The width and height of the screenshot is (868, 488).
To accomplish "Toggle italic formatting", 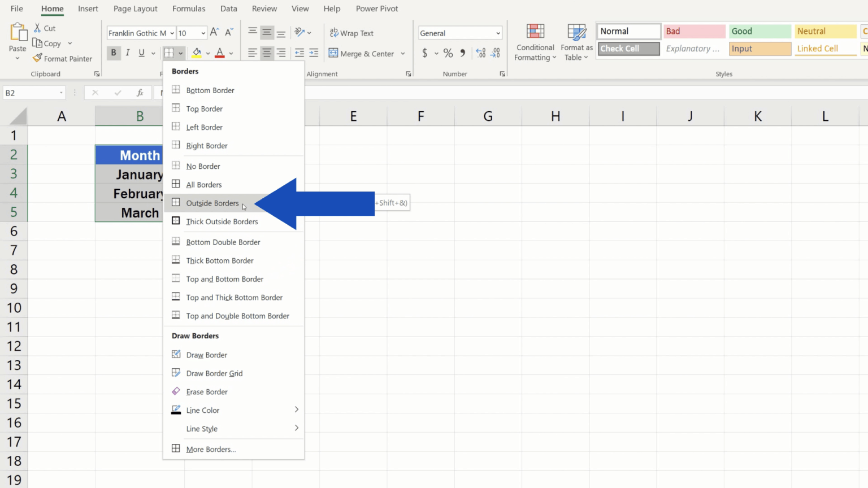I will pyautogui.click(x=127, y=53).
